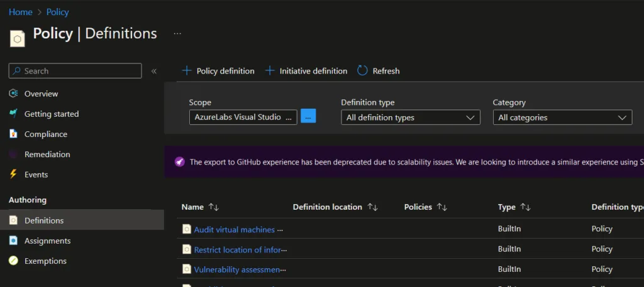This screenshot has width=644, height=287.
Task: Click Policy breadcrumb link
Action: pyautogui.click(x=57, y=13)
